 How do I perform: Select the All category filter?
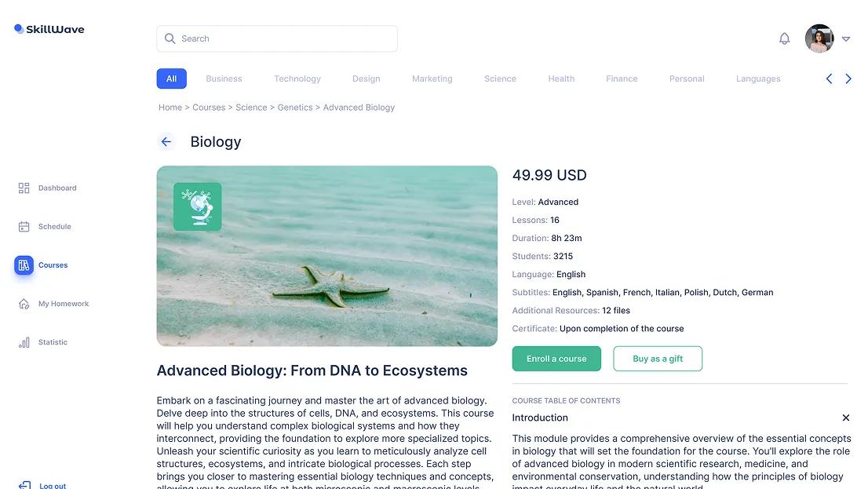(x=171, y=78)
